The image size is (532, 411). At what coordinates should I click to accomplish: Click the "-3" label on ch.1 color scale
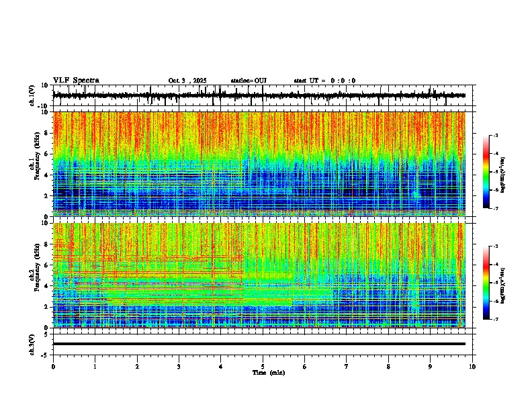pos(495,135)
